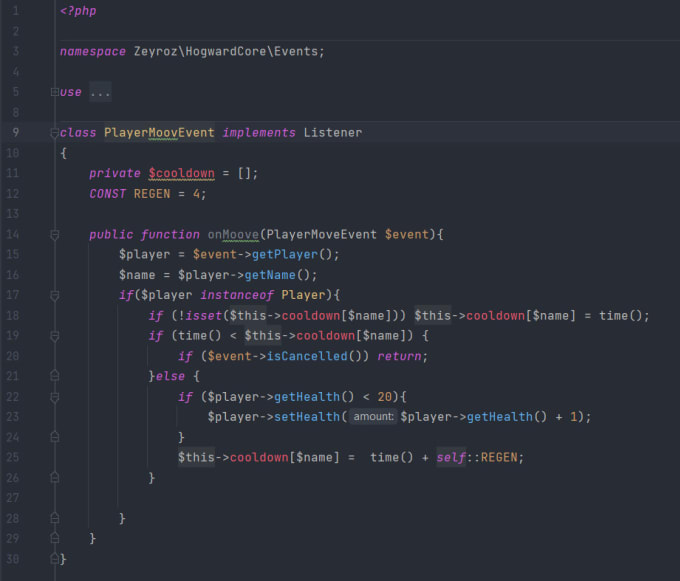Click the PlayerMoveEvent parameter type
The width and height of the screenshot is (680, 581).
point(321,235)
